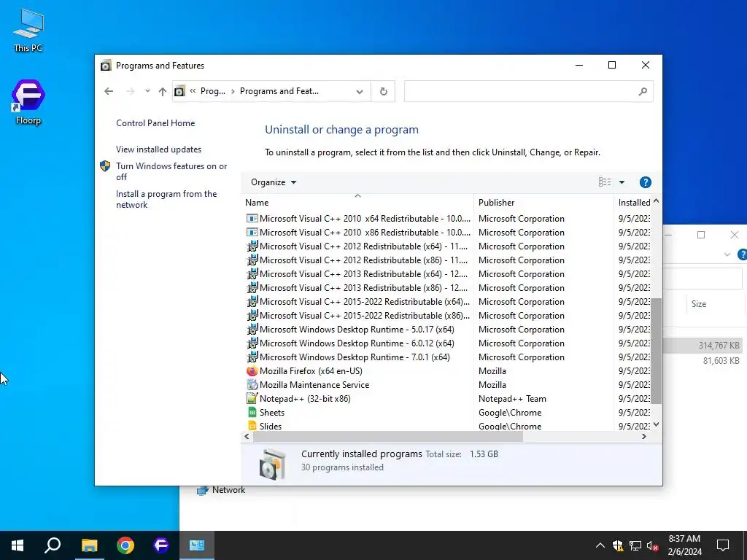The height and width of the screenshot is (560, 747).
Task: Click the Sheets program icon
Action: click(252, 413)
